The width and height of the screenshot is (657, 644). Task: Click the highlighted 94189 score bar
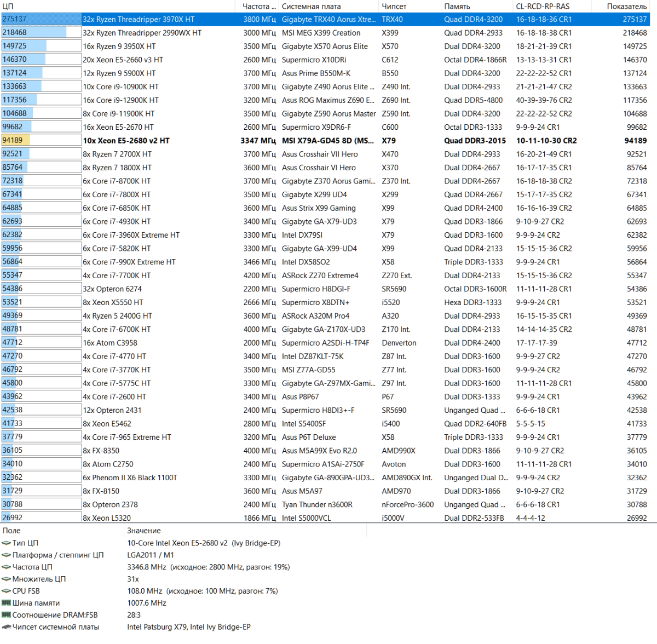tap(41, 140)
